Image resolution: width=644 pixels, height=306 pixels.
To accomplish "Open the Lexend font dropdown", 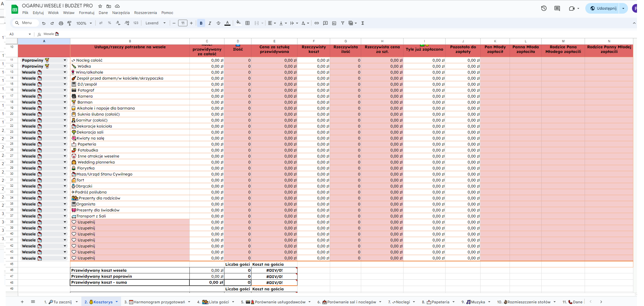I will (x=155, y=23).
